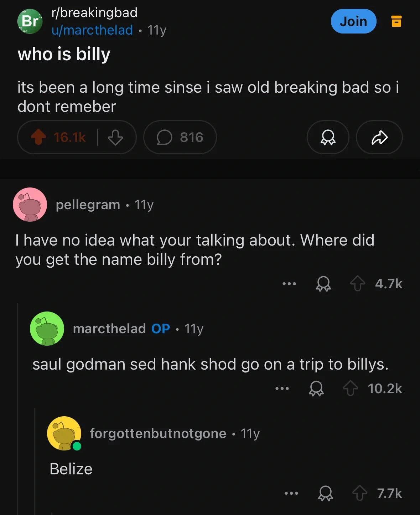Open u/marcthelad profile link
This screenshot has width=420, height=515.
click(92, 30)
